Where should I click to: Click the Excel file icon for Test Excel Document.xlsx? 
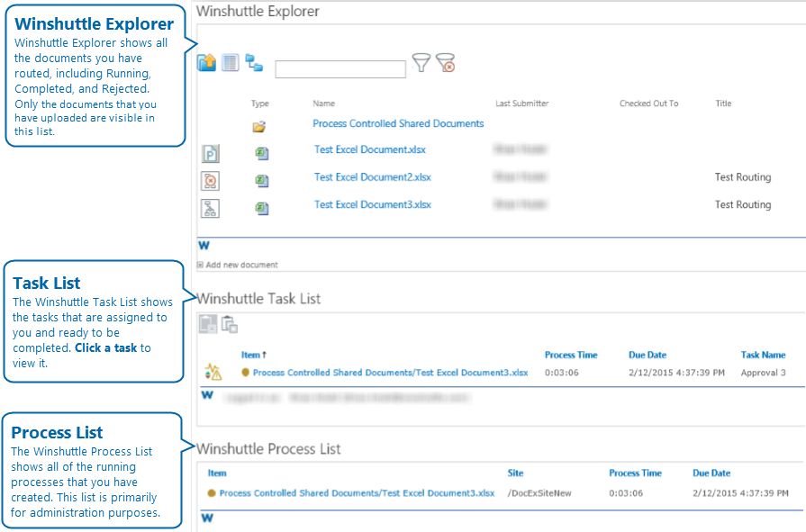click(262, 153)
